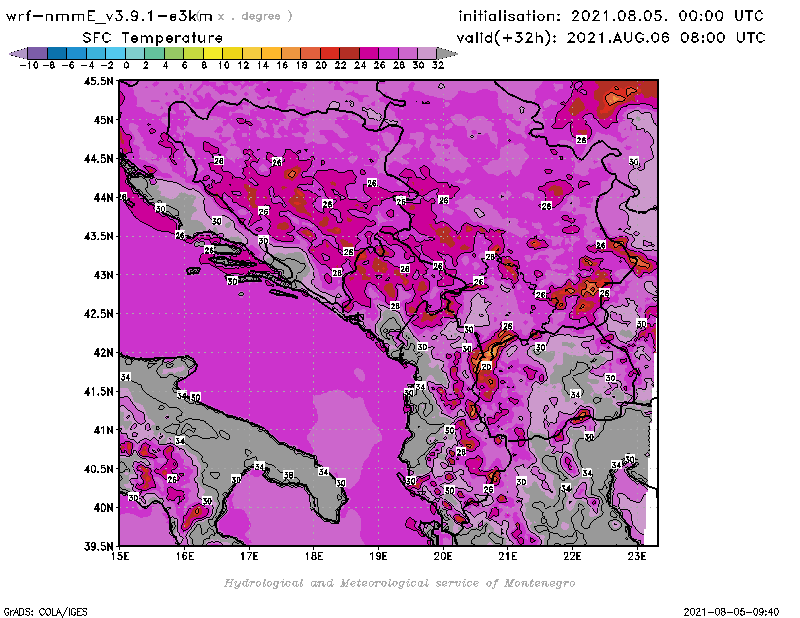Click the '0' value on the color legend
The height and width of the screenshot is (618, 800).
pos(126,66)
